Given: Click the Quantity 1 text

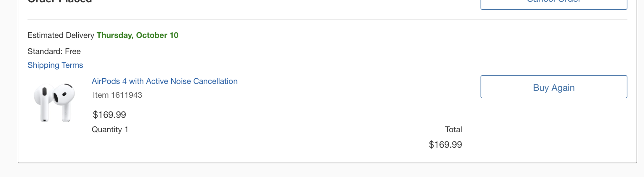Looking at the screenshot, I should (110, 130).
